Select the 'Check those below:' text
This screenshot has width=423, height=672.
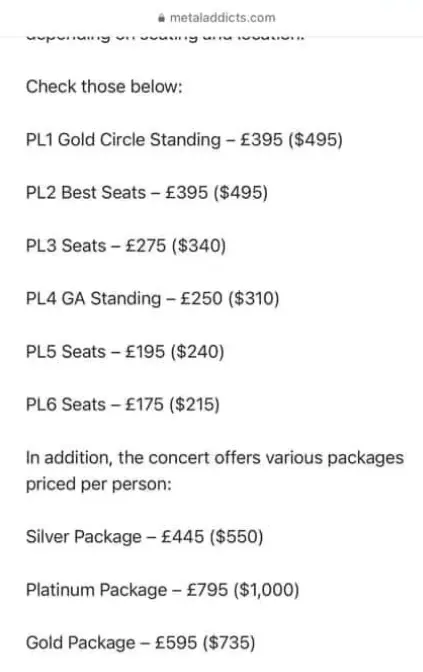[104, 87]
